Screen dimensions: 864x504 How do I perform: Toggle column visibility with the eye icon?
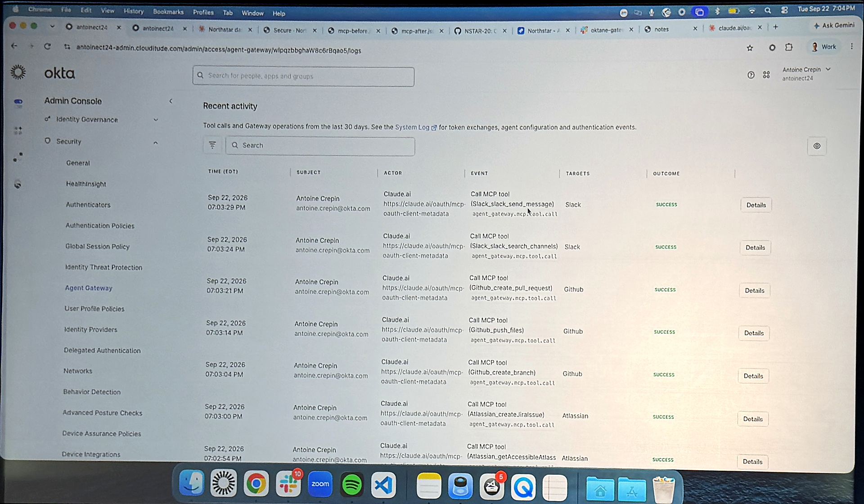pyautogui.click(x=817, y=146)
